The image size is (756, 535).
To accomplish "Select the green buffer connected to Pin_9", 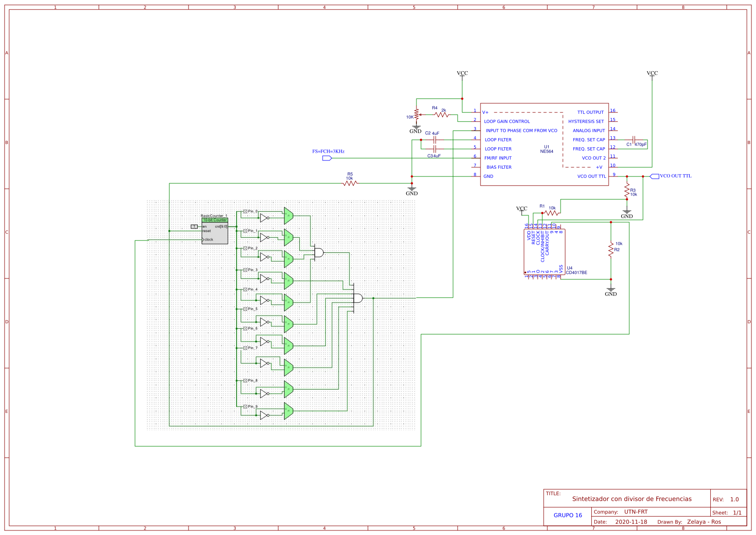I will 288,411.
